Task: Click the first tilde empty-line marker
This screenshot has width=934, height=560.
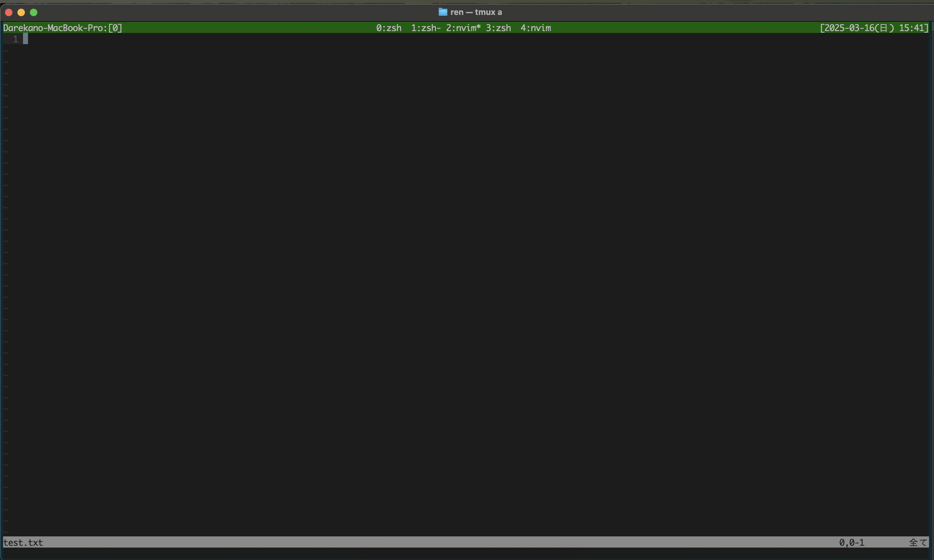Action: pyautogui.click(x=6, y=51)
